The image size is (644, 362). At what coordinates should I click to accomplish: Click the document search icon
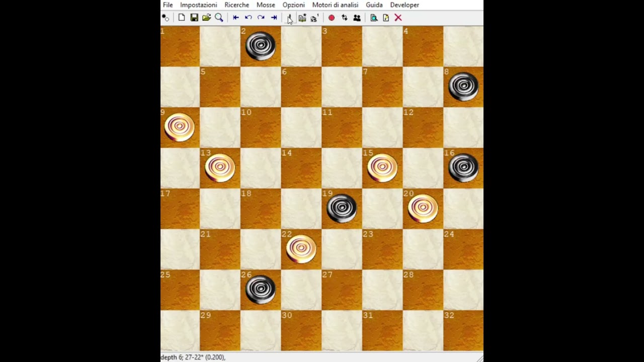pos(374,18)
